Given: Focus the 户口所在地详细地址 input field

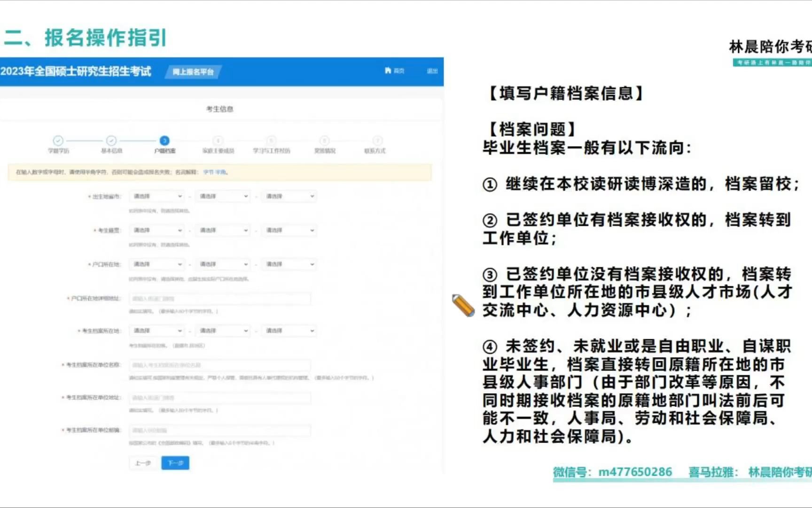Looking at the screenshot, I should point(220,299).
